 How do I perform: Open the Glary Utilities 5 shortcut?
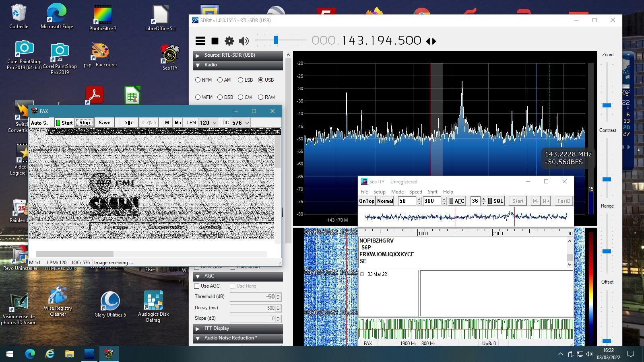click(x=110, y=304)
